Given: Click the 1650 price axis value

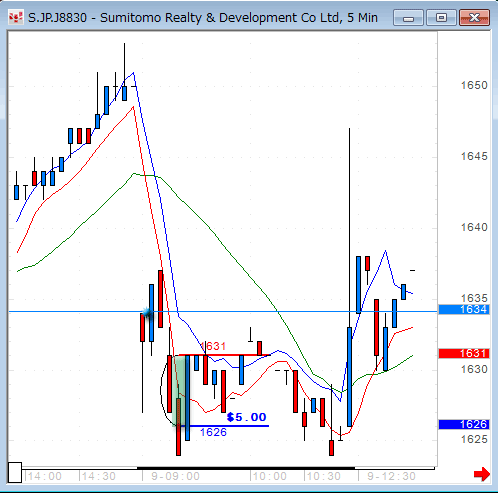Looking at the screenshot, I should pyautogui.click(x=474, y=85).
